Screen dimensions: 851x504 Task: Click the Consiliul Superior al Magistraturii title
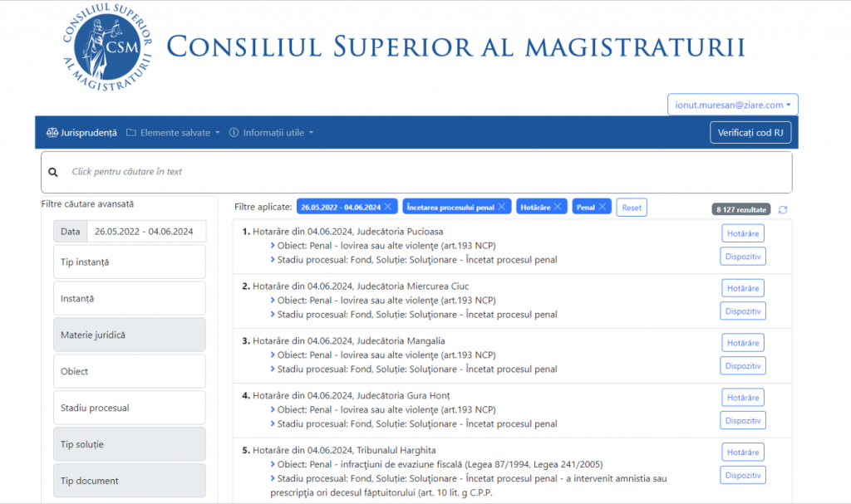[456, 46]
